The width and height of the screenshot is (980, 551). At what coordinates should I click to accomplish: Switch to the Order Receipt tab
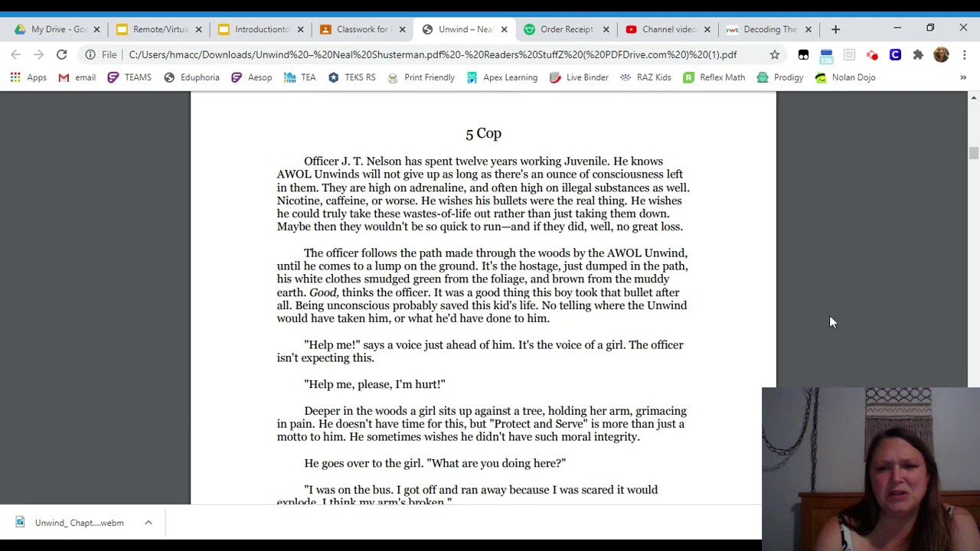(x=560, y=29)
